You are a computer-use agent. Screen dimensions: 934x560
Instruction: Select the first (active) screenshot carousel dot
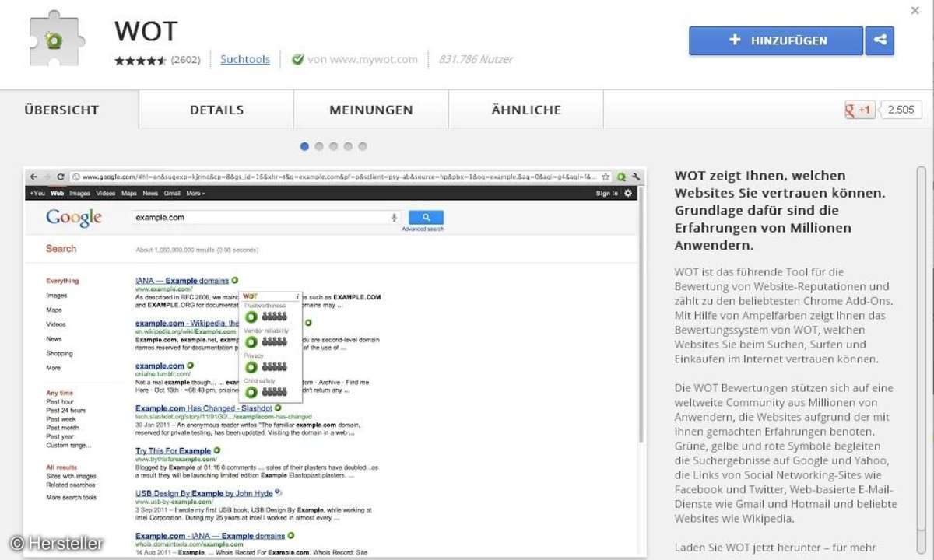(304, 146)
